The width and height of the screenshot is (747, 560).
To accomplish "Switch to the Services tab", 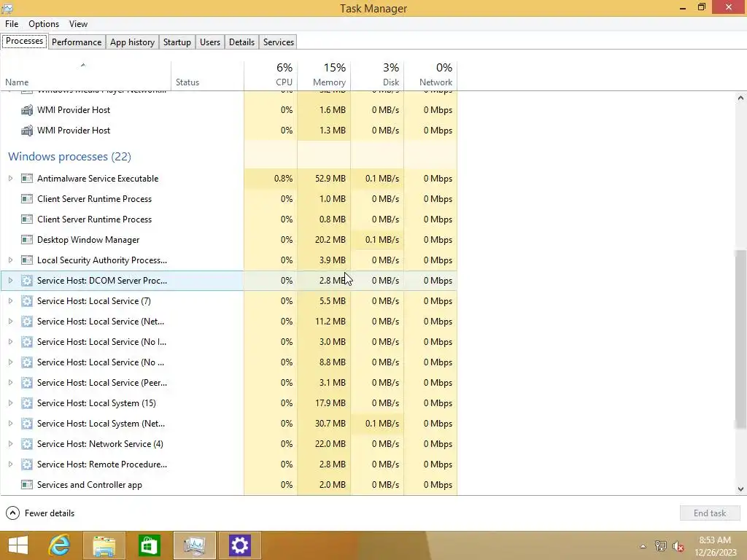I will coord(279,42).
